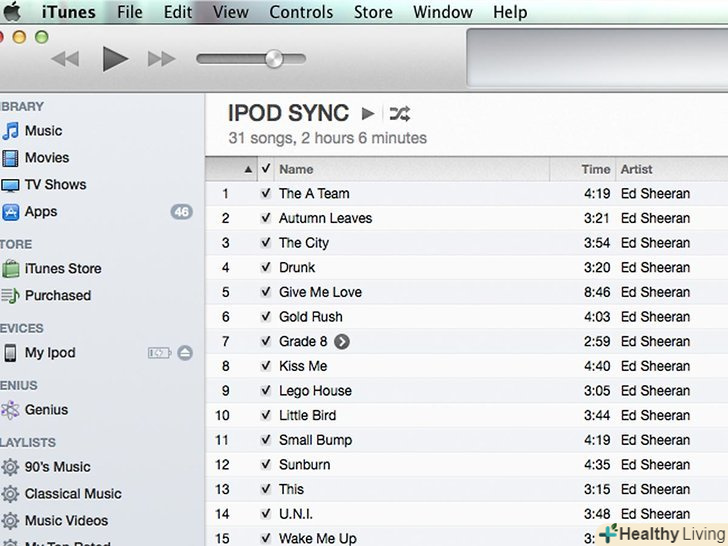This screenshot has height=546, width=728.
Task: Uncheck Drunk song checkbox
Action: point(266,267)
